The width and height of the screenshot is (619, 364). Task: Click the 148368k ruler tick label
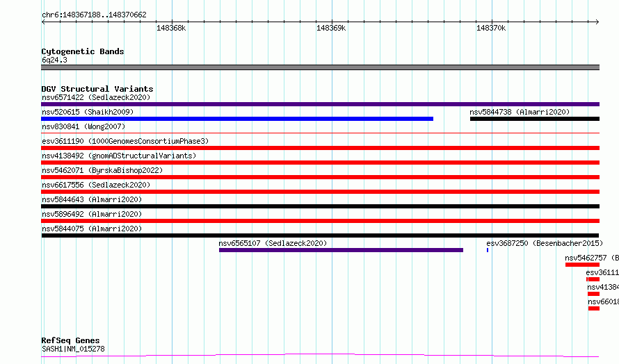(x=171, y=28)
